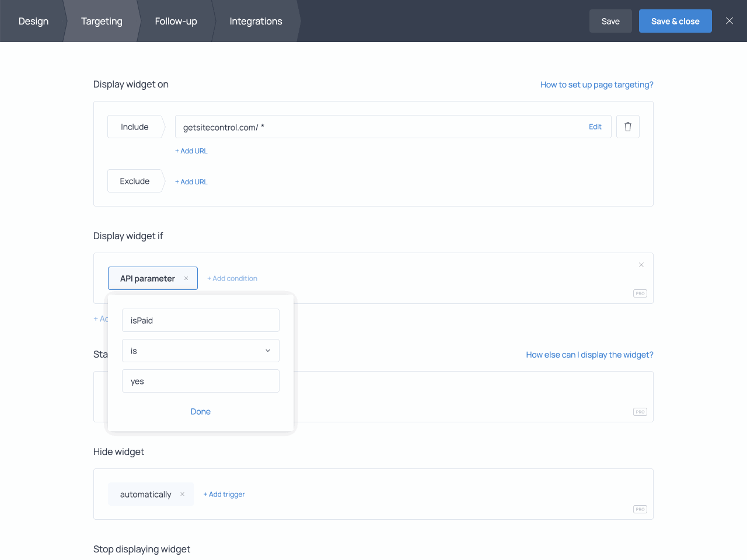Switch to the Design tab
747x560 pixels.
pos(33,21)
